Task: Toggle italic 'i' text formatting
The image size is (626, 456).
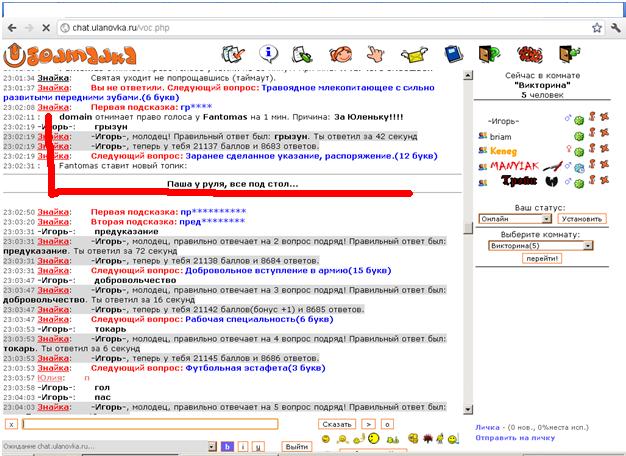Action: click(242, 446)
